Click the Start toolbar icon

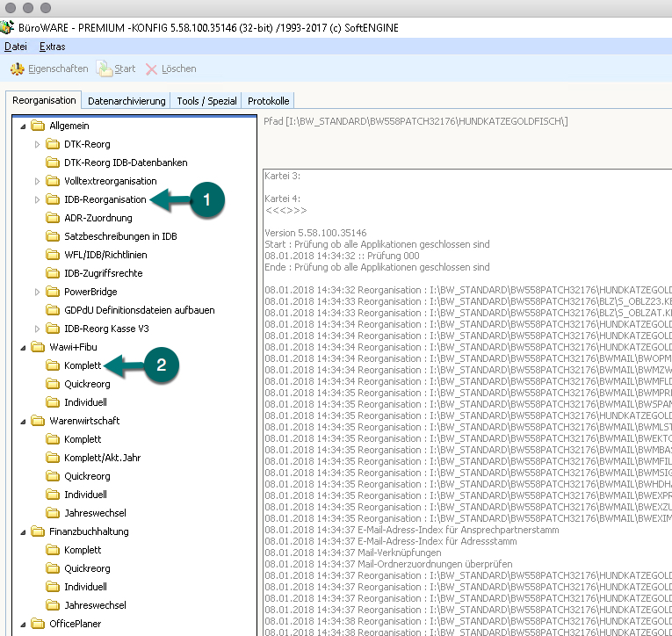tap(105, 69)
